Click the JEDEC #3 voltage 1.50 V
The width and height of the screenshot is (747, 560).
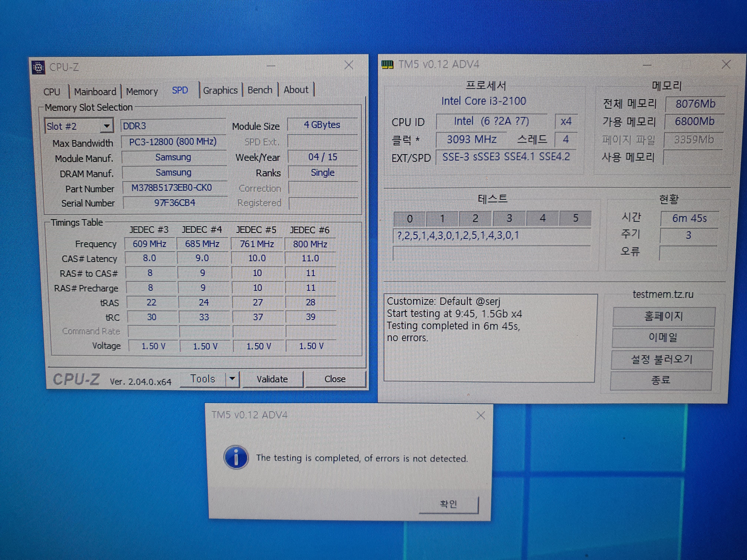coord(153,346)
